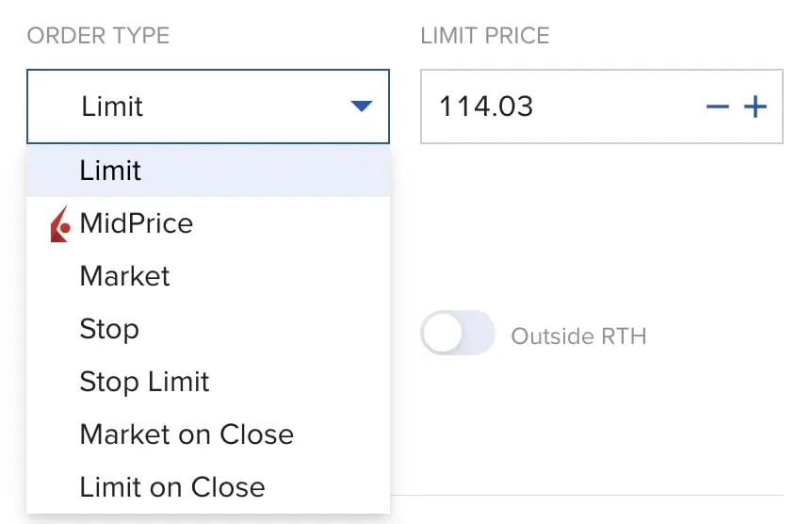Click the red IBKR logo beside MidPrice
The width and height of the screenshot is (812, 524).
click(60, 224)
